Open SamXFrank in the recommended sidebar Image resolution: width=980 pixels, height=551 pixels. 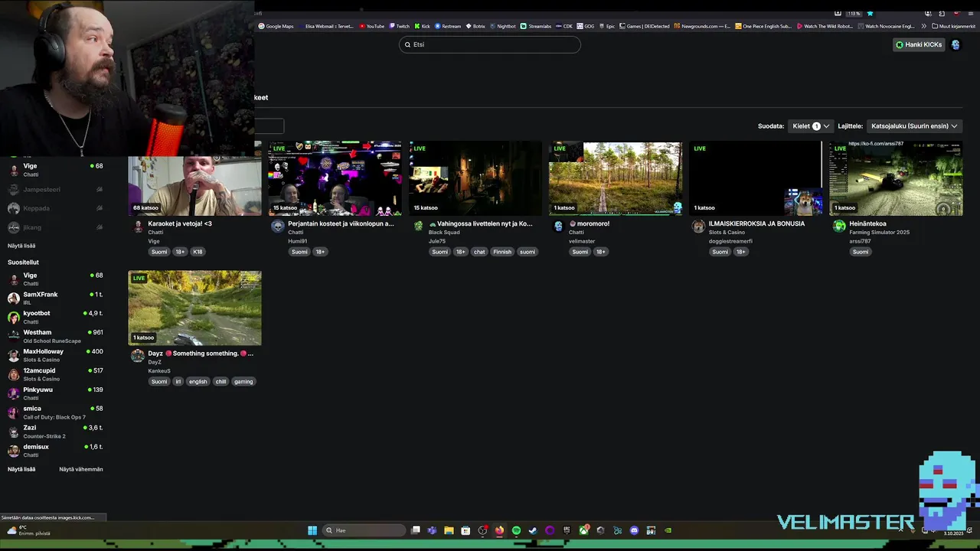click(55, 298)
